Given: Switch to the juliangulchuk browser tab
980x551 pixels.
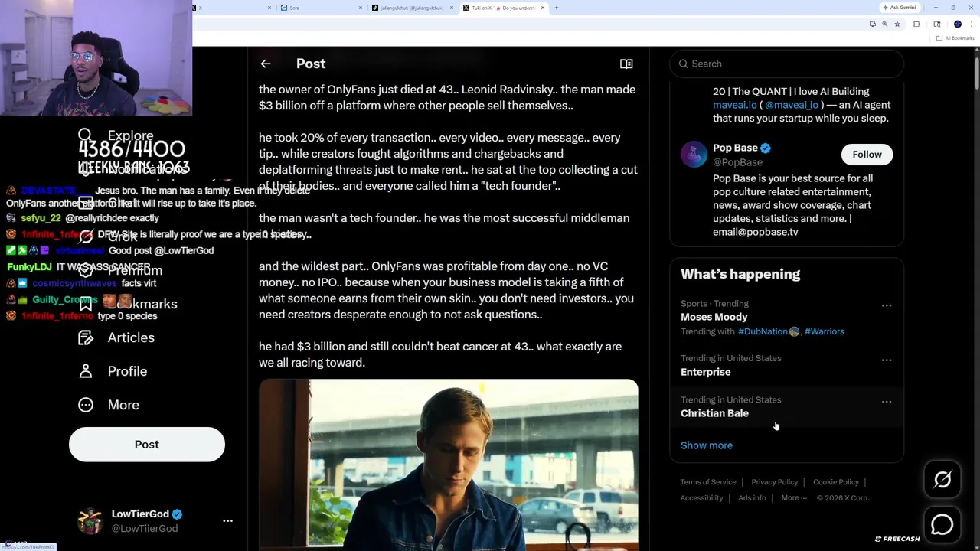Looking at the screenshot, I should [x=412, y=8].
